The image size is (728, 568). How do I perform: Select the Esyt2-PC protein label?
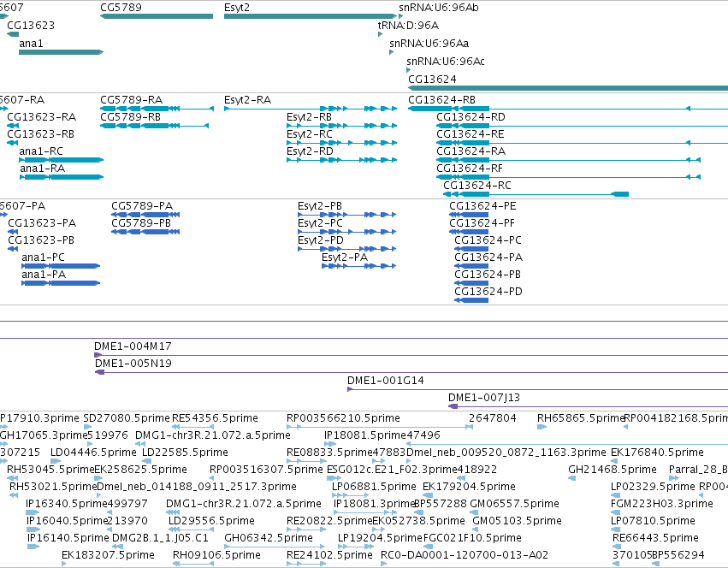click(x=320, y=223)
